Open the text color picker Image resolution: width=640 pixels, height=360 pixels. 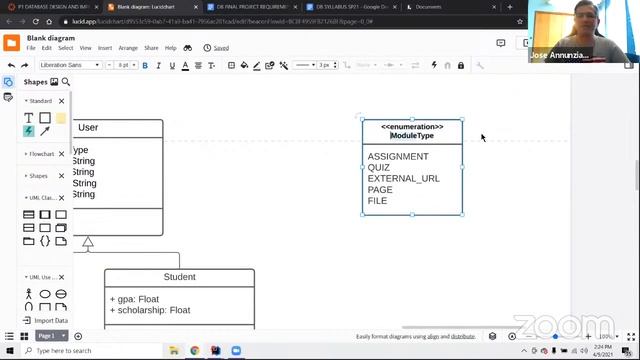click(185, 65)
